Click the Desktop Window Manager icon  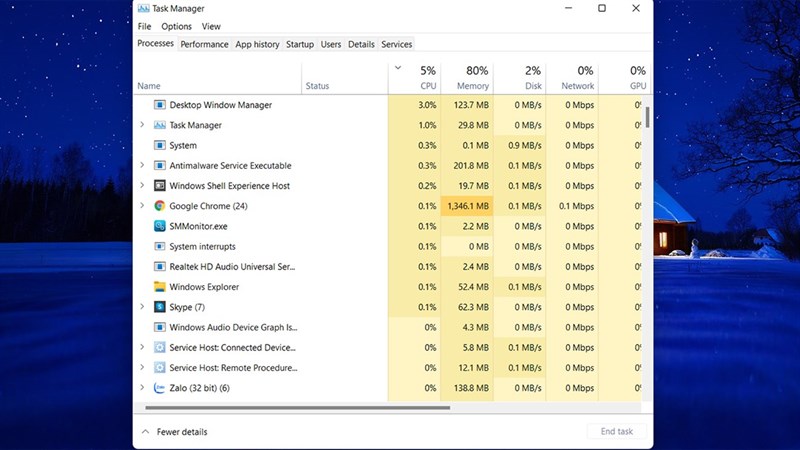(x=160, y=105)
